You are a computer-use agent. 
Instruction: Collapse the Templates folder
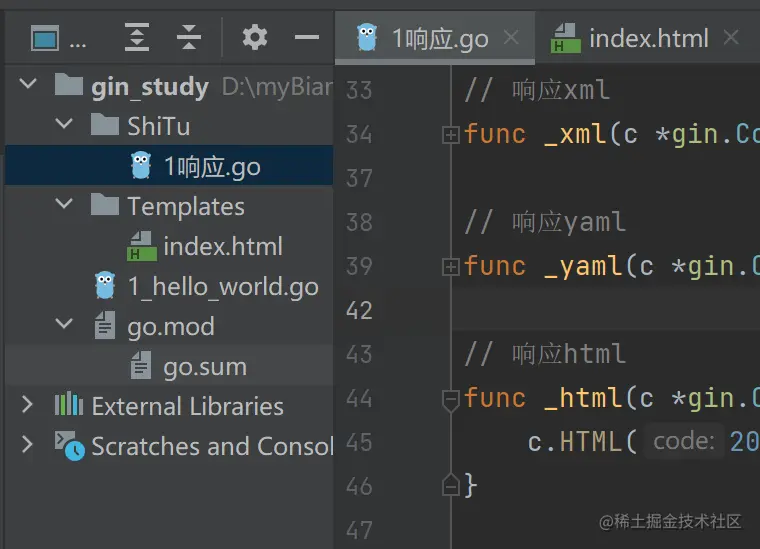64,205
